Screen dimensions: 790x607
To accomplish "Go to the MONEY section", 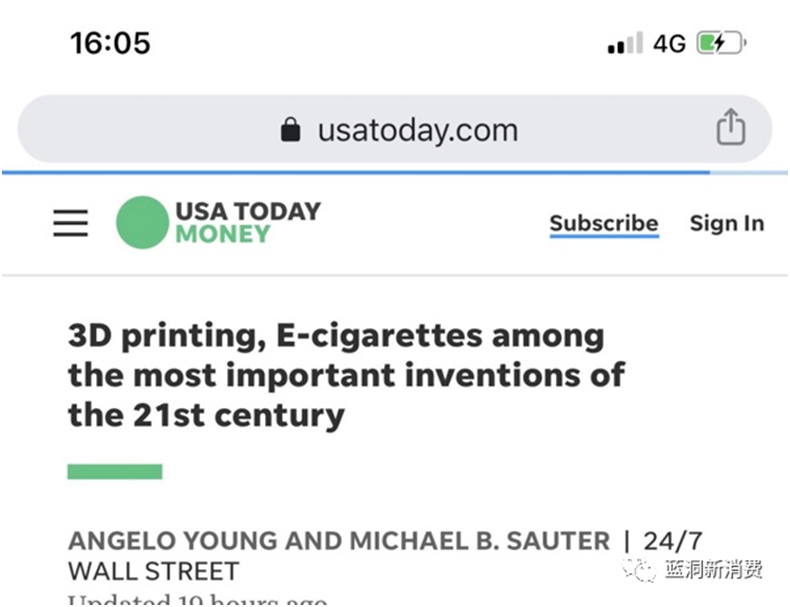I will (222, 235).
